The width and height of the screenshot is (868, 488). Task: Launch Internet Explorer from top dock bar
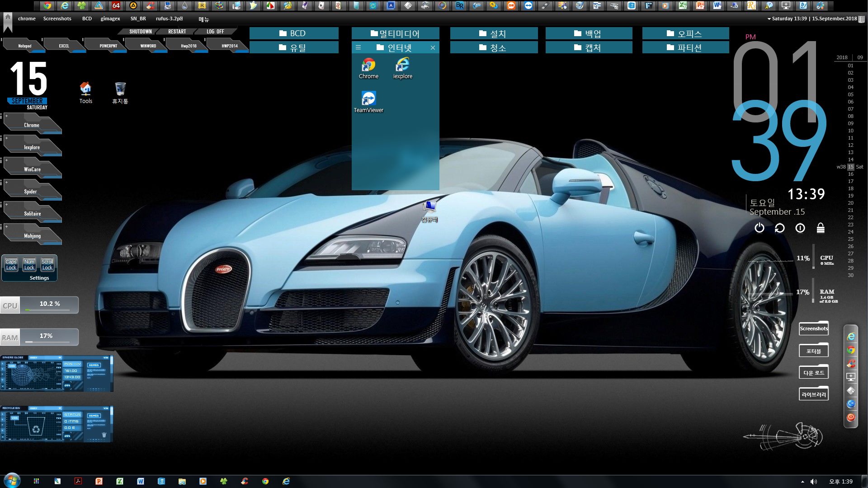click(65, 5)
